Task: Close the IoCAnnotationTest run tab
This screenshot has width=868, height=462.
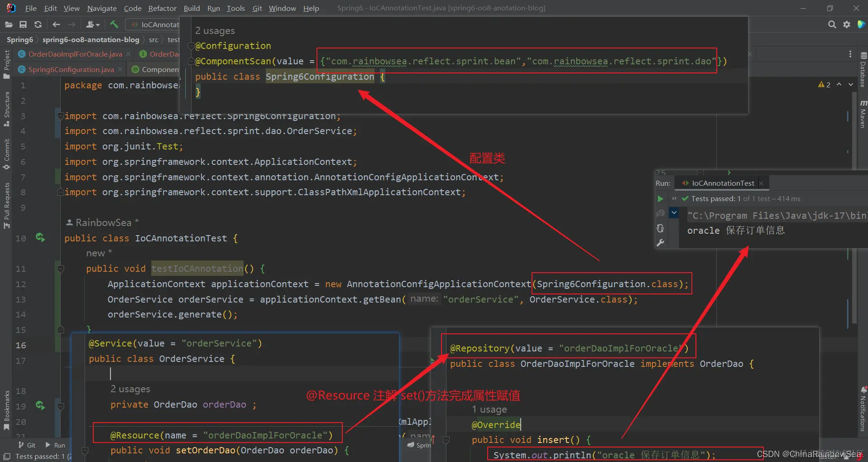Action: click(761, 183)
